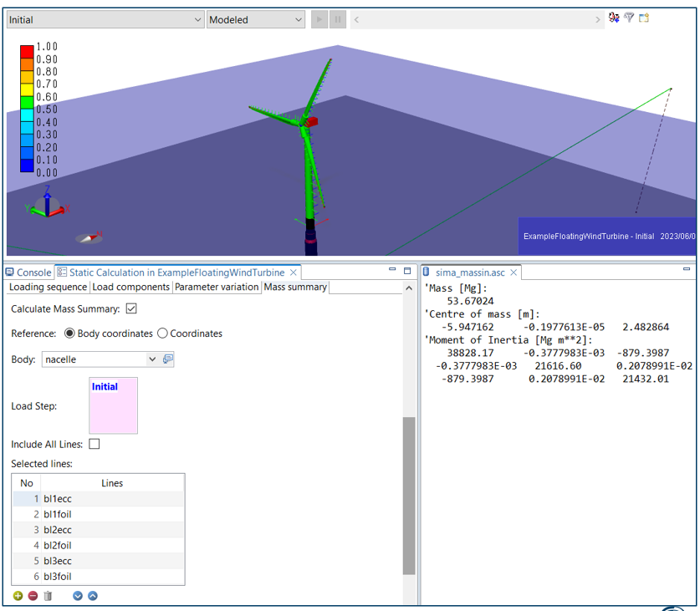Close the sima_massin.asc editor tab
The height and width of the screenshot is (611, 700).
click(514, 272)
